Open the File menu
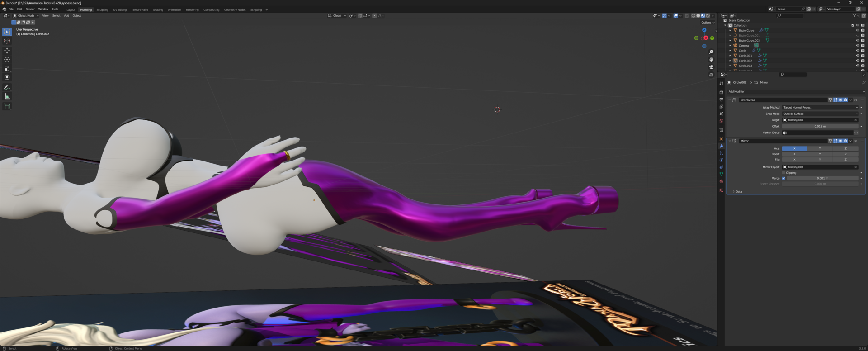Viewport: 868px width, 351px height. (x=11, y=9)
